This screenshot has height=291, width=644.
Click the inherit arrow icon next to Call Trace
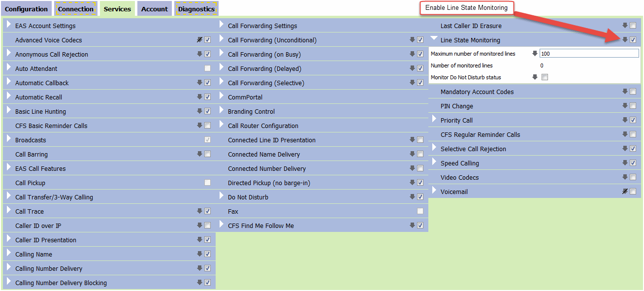pos(200,211)
